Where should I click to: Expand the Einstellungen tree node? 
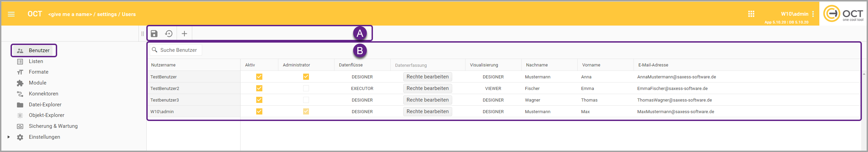pyautogui.click(x=9, y=137)
